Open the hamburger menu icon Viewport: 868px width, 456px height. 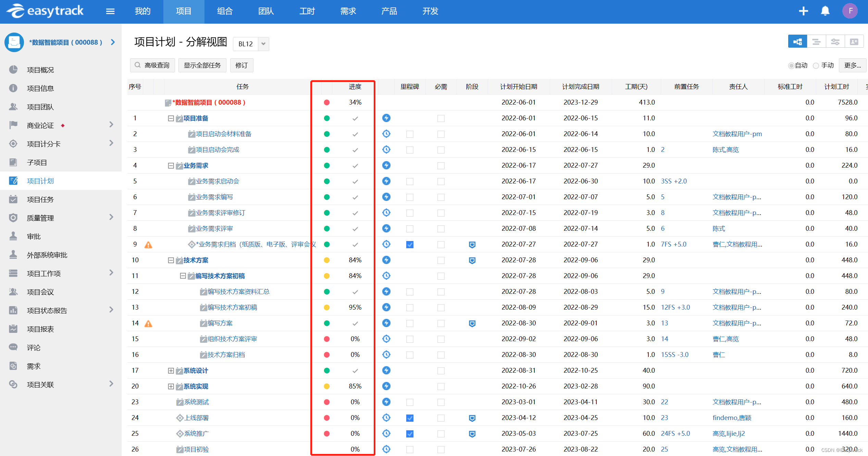(x=110, y=11)
